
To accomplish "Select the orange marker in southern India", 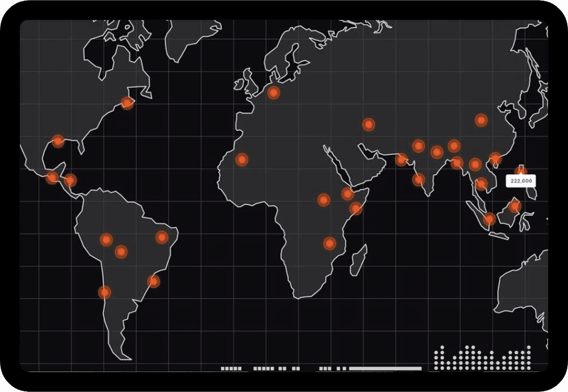I will [x=419, y=180].
